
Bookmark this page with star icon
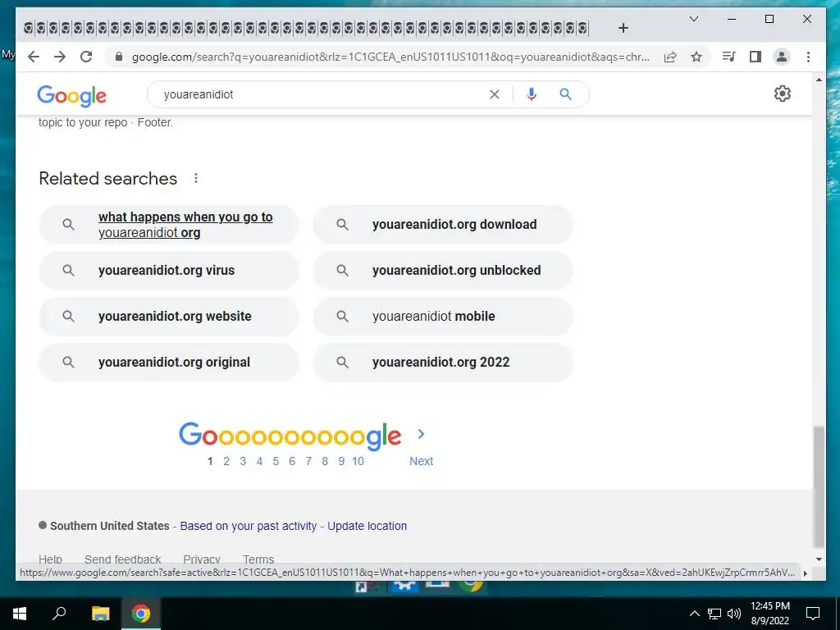696,57
